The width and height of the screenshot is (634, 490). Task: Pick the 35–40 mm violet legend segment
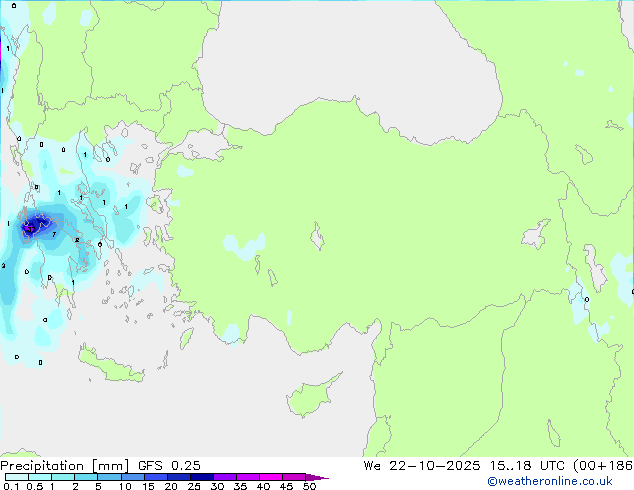(x=247, y=477)
